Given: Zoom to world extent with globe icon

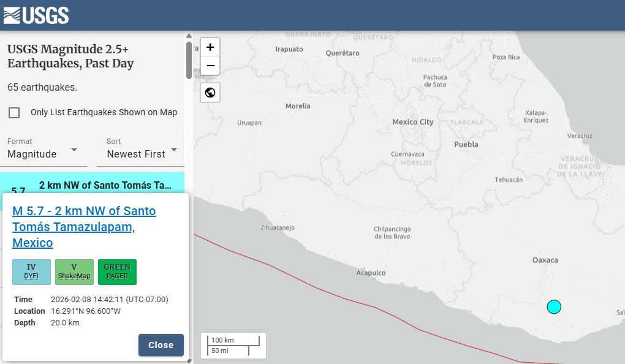Looking at the screenshot, I should point(210,93).
